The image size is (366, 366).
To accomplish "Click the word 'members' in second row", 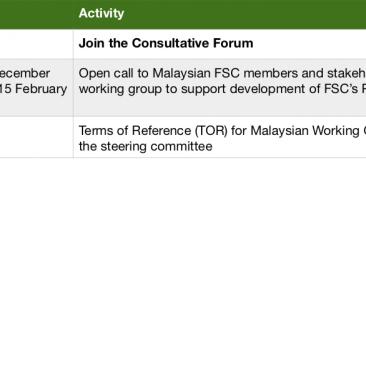I will tap(270, 73).
